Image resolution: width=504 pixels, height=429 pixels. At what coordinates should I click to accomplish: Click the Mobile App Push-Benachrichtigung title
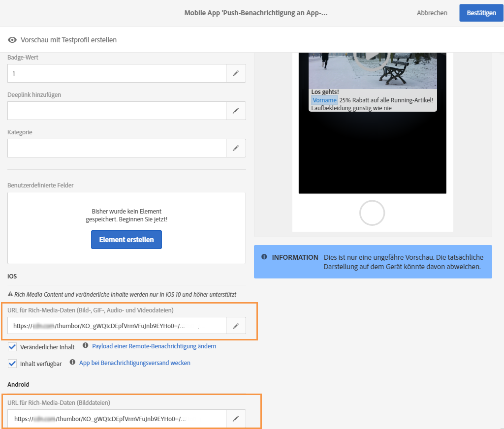click(x=256, y=13)
